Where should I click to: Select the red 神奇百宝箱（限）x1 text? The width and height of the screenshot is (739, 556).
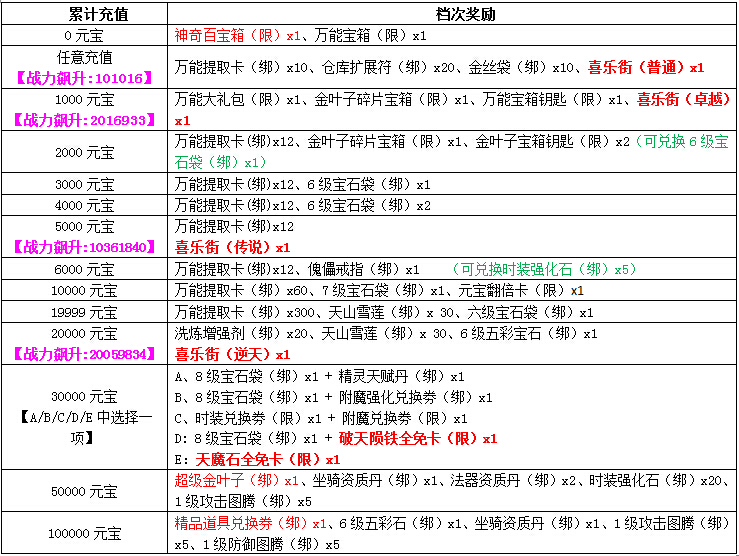click(237, 36)
